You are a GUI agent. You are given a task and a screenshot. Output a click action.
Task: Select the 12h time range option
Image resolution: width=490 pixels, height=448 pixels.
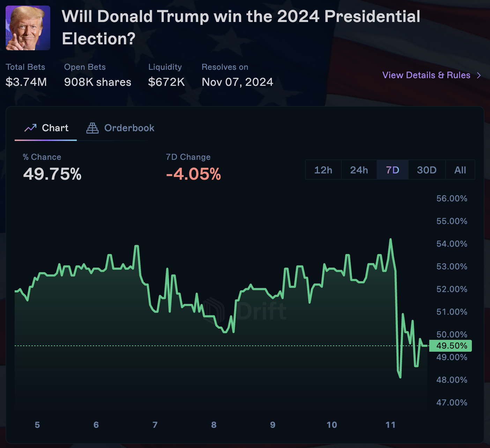click(x=323, y=170)
